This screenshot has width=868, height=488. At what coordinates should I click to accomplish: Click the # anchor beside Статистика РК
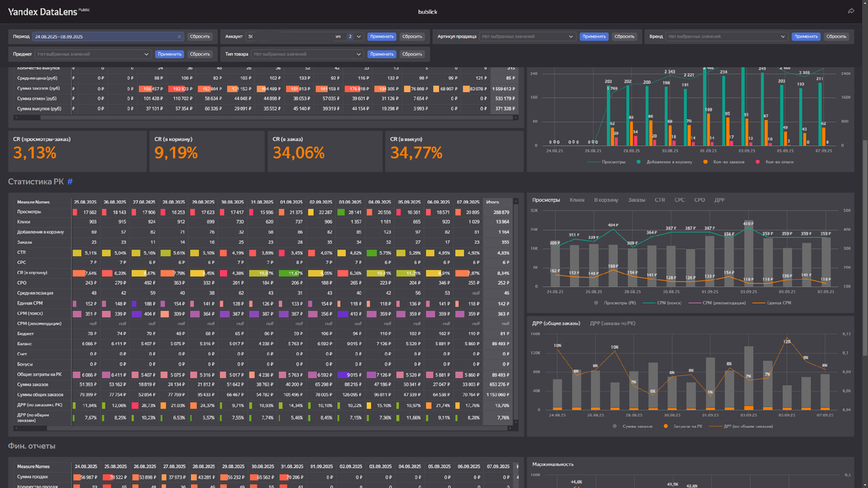(70, 181)
